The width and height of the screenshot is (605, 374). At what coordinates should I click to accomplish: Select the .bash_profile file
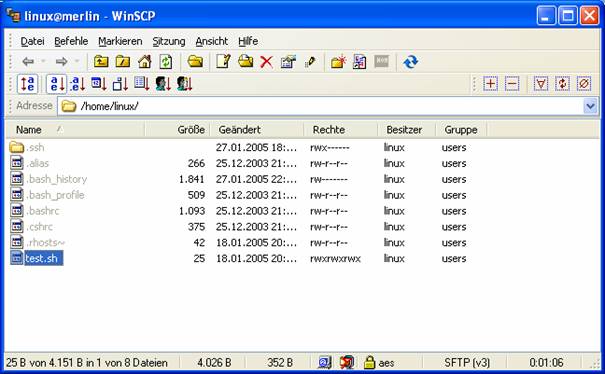47,195
